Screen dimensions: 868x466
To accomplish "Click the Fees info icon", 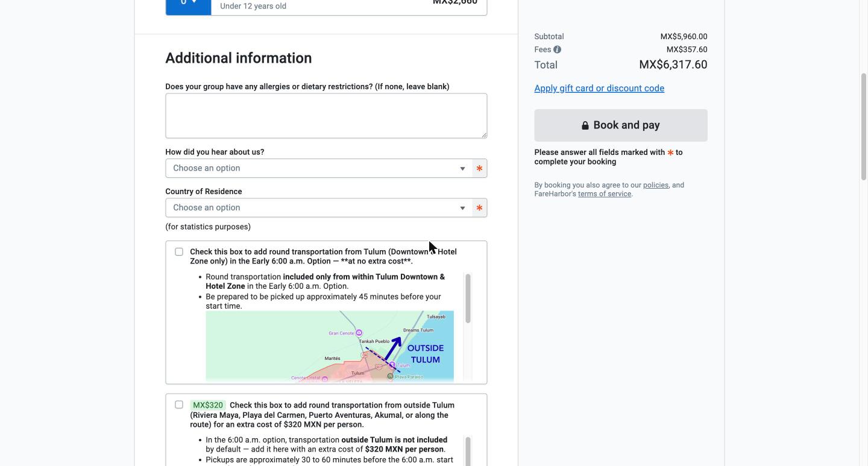I will (x=557, y=49).
